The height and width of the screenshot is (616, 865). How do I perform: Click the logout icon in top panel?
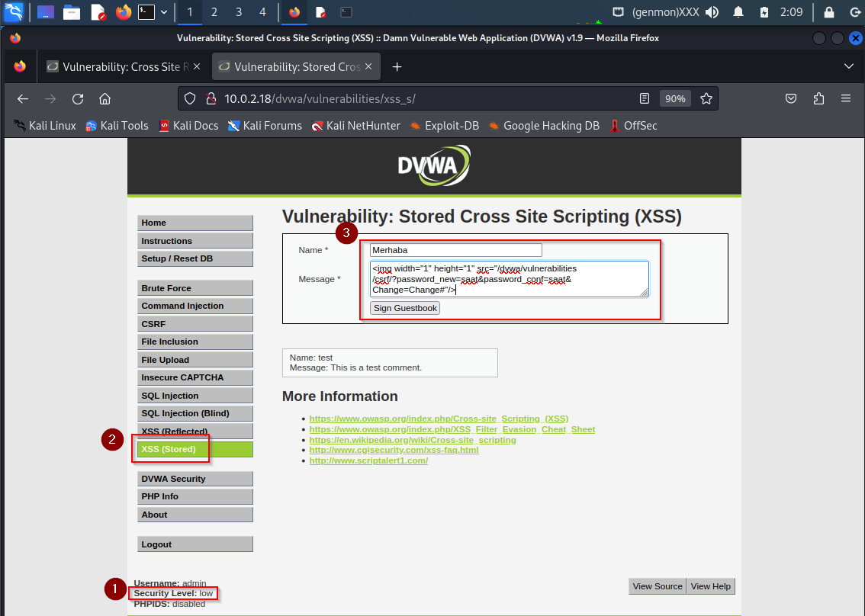(855, 11)
